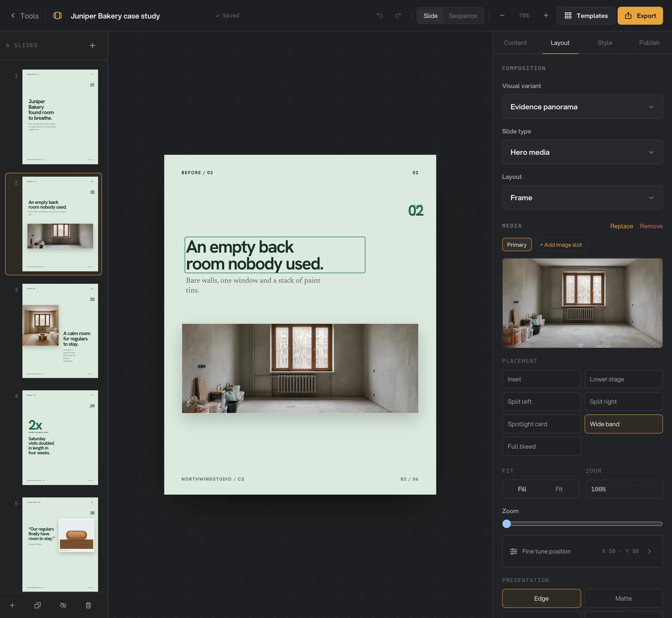Select slide 2 thumbnail
672x618 pixels.
[60, 224]
